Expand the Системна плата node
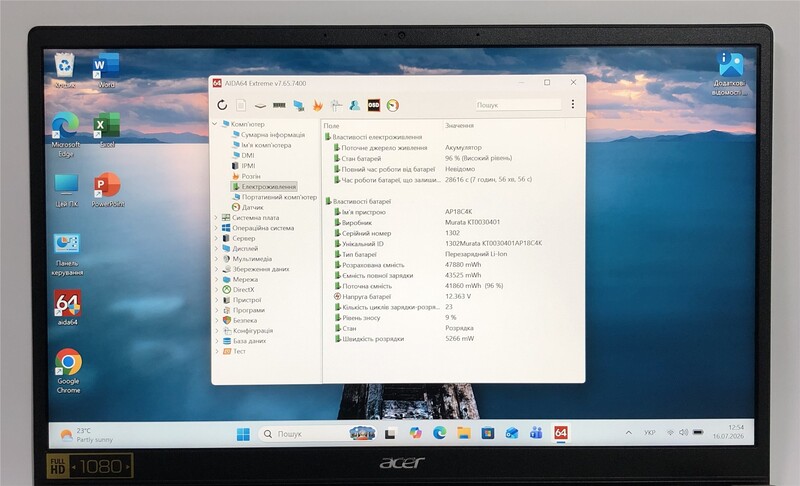800x486 pixels. point(216,218)
